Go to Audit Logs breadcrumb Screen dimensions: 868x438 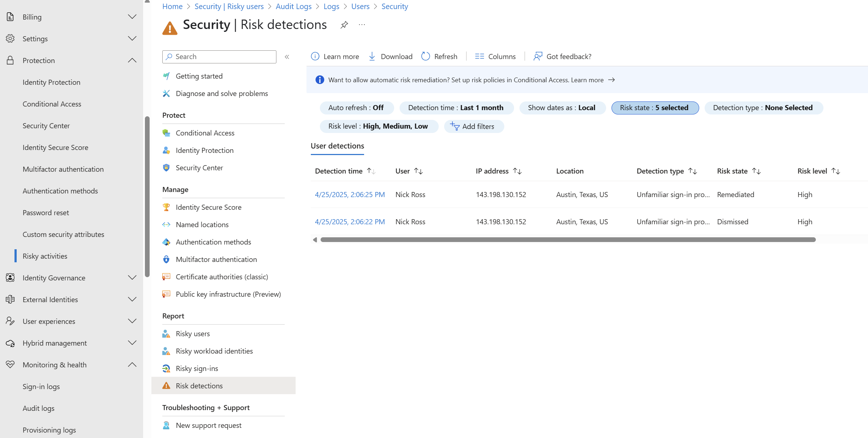coord(293,7)
